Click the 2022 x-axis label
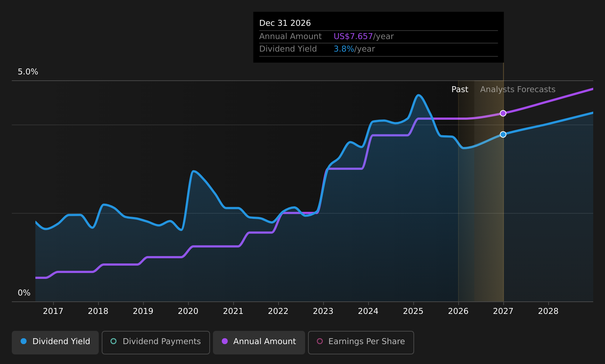The width and height of the screenshot is (605, 364). pos(278,311)
